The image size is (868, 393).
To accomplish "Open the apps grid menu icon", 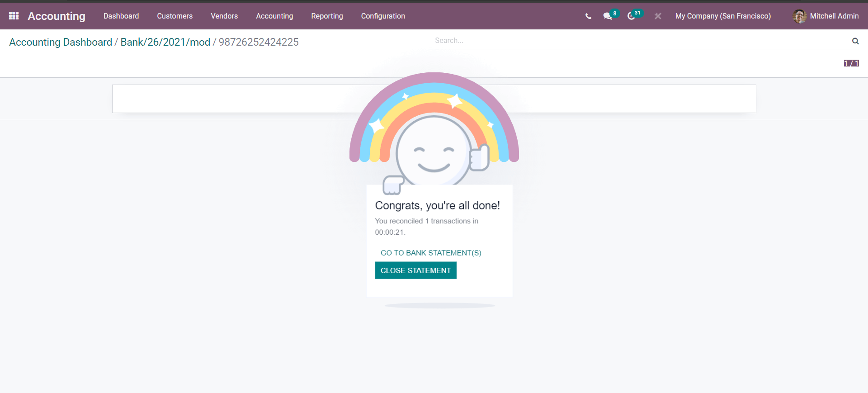I will (x=14, y=16).
